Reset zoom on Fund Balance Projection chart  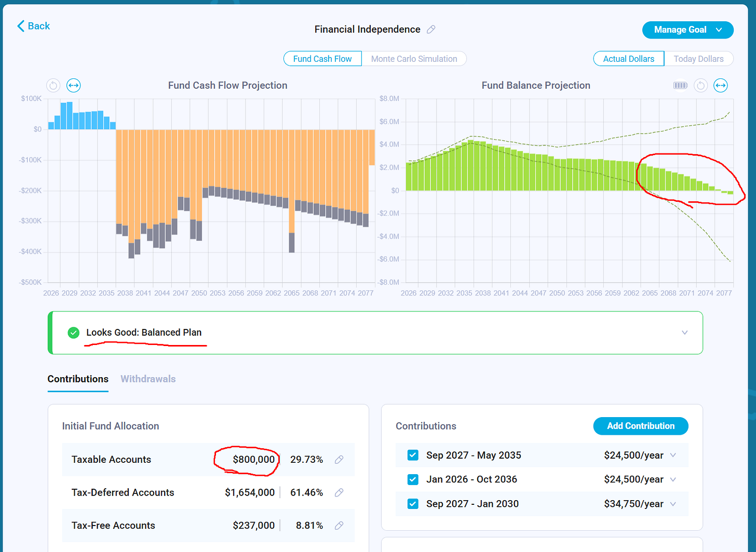[x=701, y=85]
